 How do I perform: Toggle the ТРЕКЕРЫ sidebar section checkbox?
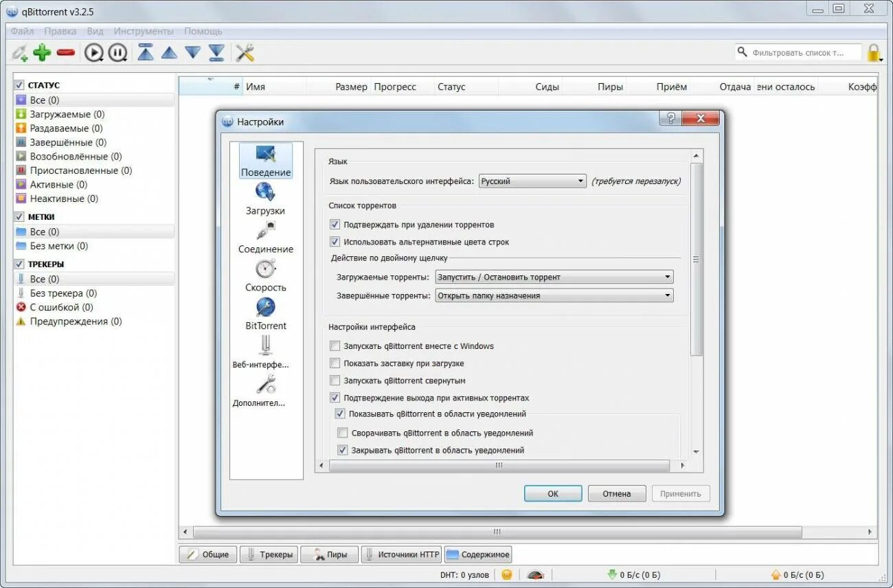(19, 264)
